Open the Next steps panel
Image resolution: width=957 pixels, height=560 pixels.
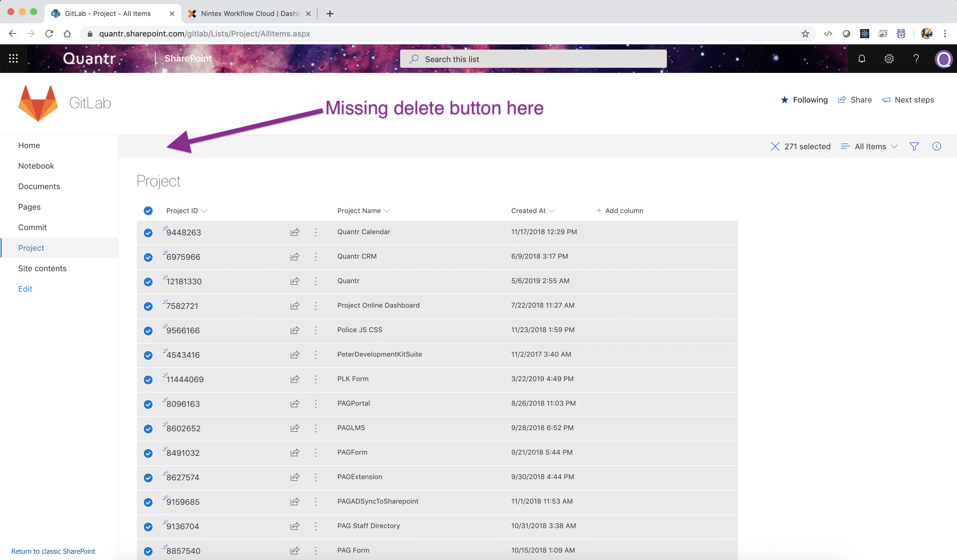click(908, 100)
